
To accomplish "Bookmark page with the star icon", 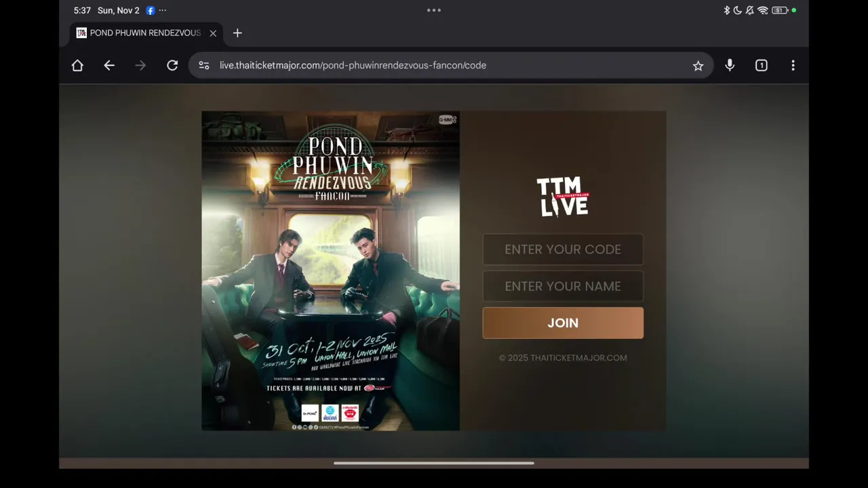I will (x=698, y=66).
